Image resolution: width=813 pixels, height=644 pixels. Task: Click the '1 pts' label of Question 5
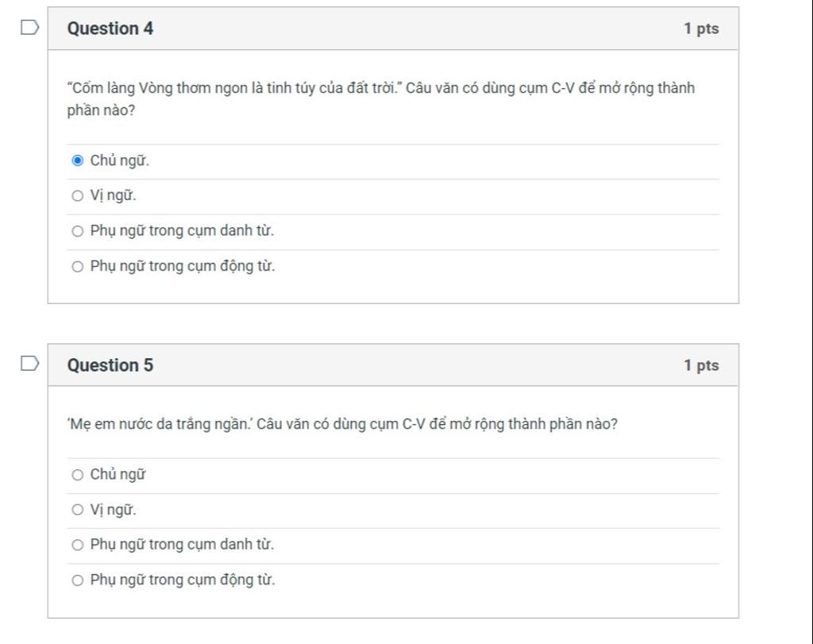(x=701, y=365)
